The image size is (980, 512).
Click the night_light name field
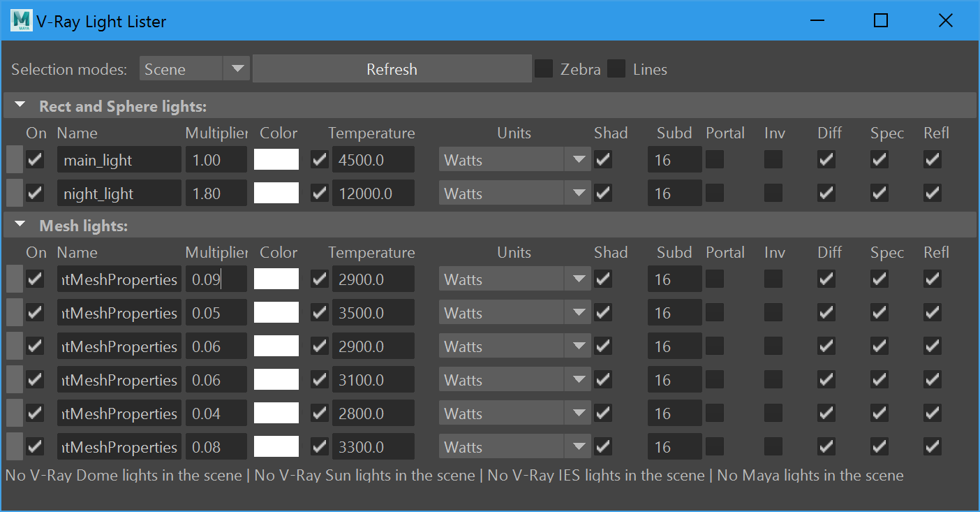[x=119, y=193]
